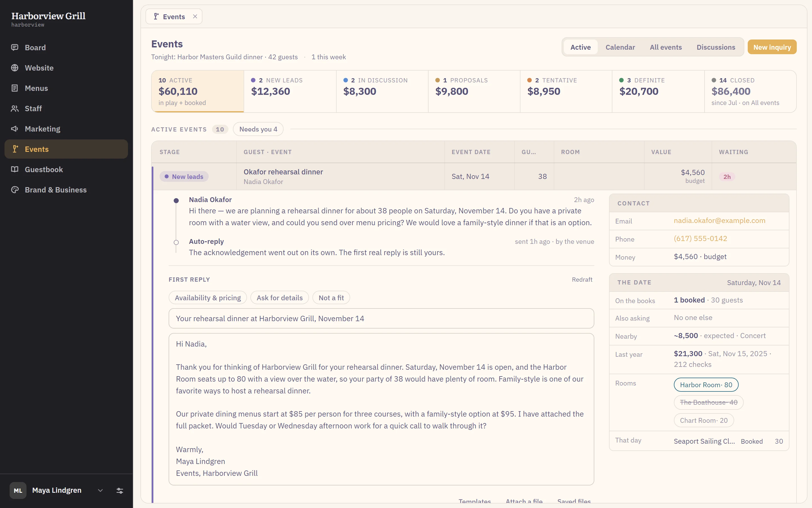Click the Marketing megaphone icon
Screen dimensions: 812x508
14,129
